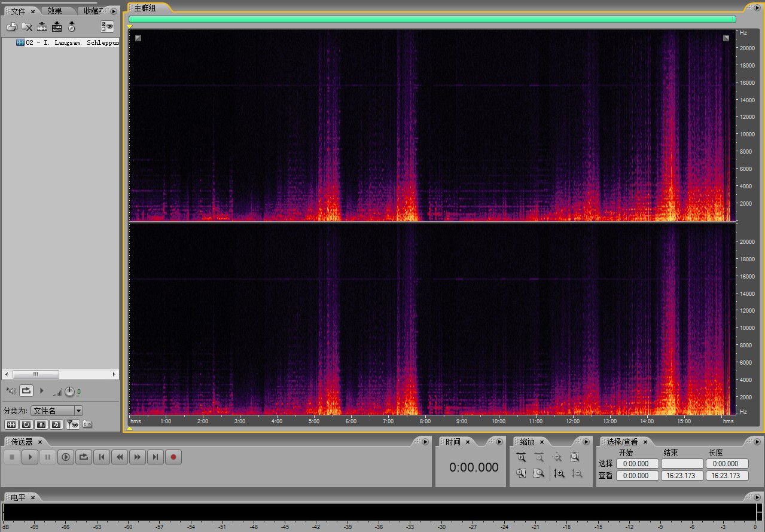Click the Pause button in transport

(48, 457)
